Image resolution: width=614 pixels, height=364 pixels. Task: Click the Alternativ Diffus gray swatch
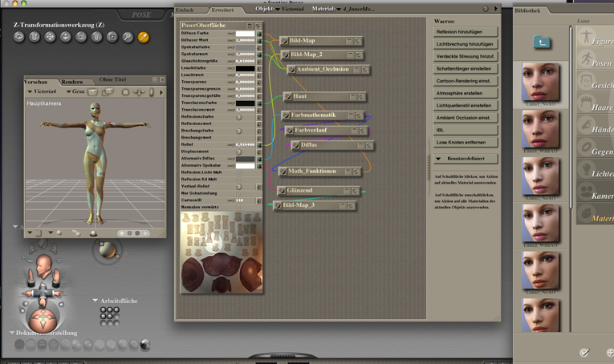(245, 159)
